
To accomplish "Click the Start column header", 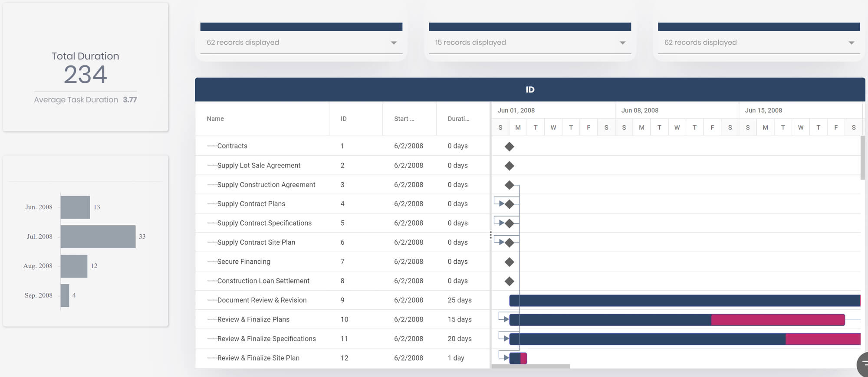I will (x=404, y=119).
